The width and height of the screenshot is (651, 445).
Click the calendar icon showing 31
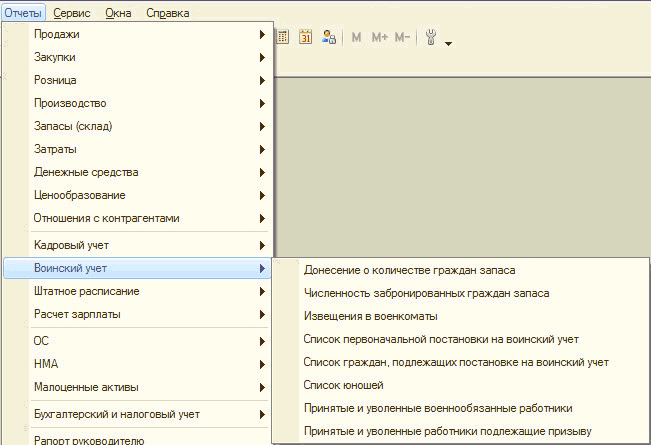click(x=305, y=37)
